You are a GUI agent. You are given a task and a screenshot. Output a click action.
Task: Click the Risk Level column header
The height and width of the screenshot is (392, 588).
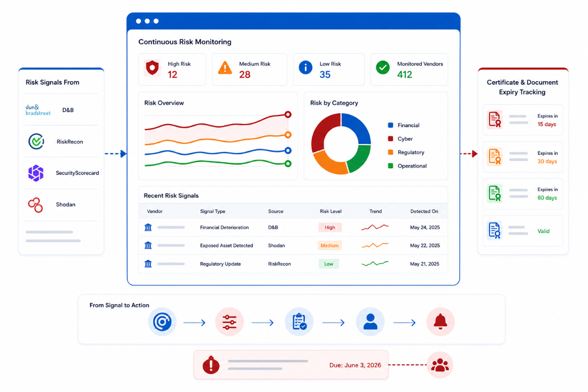(331, 211)
